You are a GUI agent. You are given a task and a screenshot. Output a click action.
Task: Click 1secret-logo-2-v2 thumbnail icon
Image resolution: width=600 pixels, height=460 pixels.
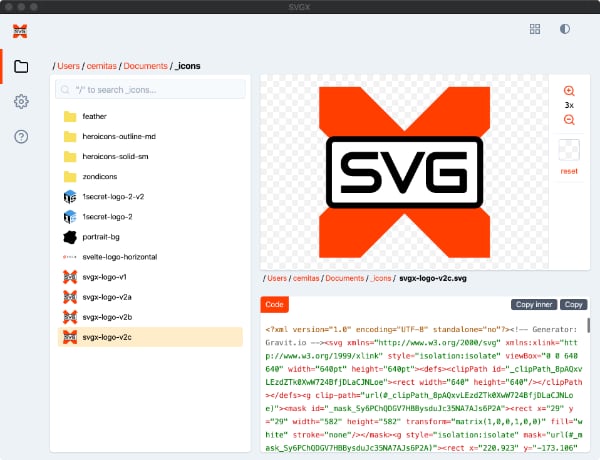(x=70, y=197)
